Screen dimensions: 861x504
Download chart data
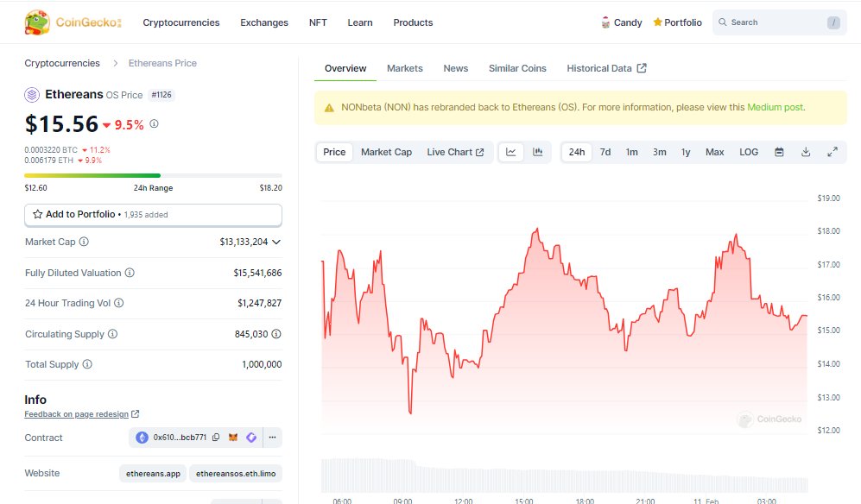(x=806, y=152)
